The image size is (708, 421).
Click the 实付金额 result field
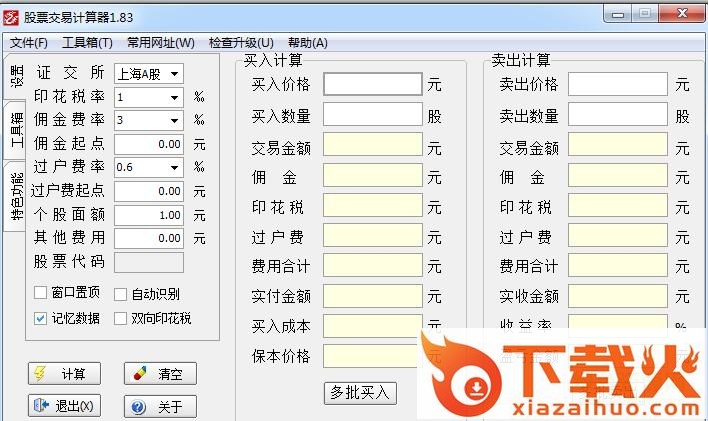pos(373,295)
